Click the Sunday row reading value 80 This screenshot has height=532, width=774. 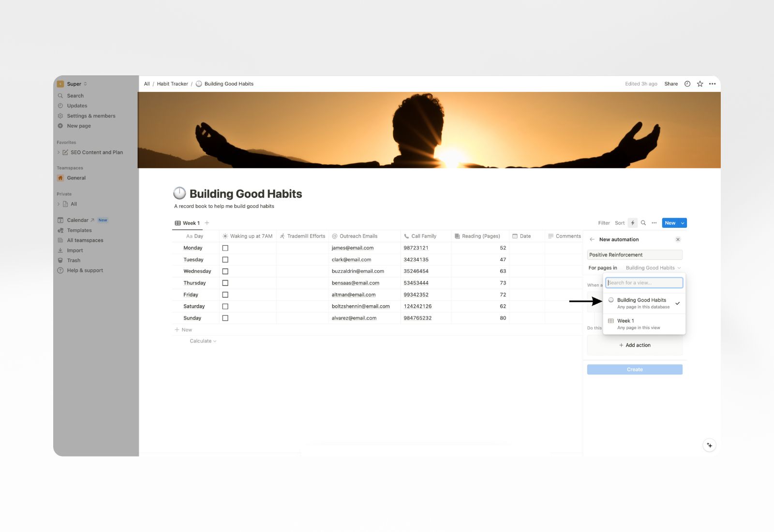pos(480,318)
